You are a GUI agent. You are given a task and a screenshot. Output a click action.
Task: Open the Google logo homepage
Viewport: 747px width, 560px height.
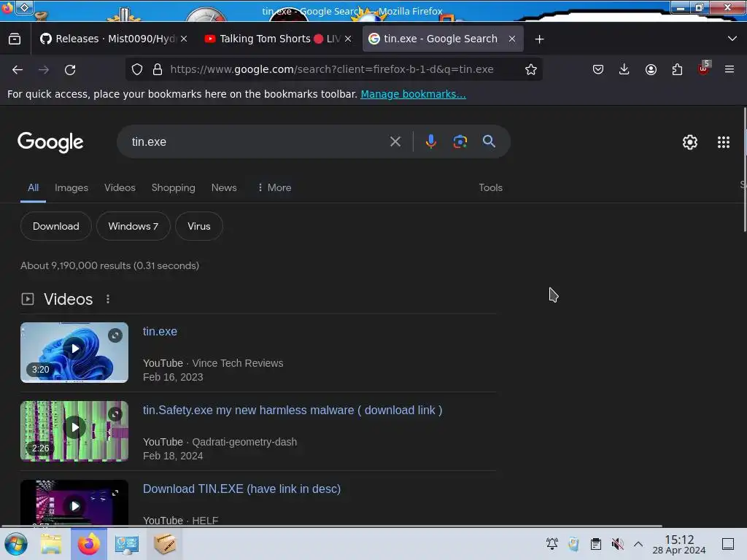click(50, 142)
